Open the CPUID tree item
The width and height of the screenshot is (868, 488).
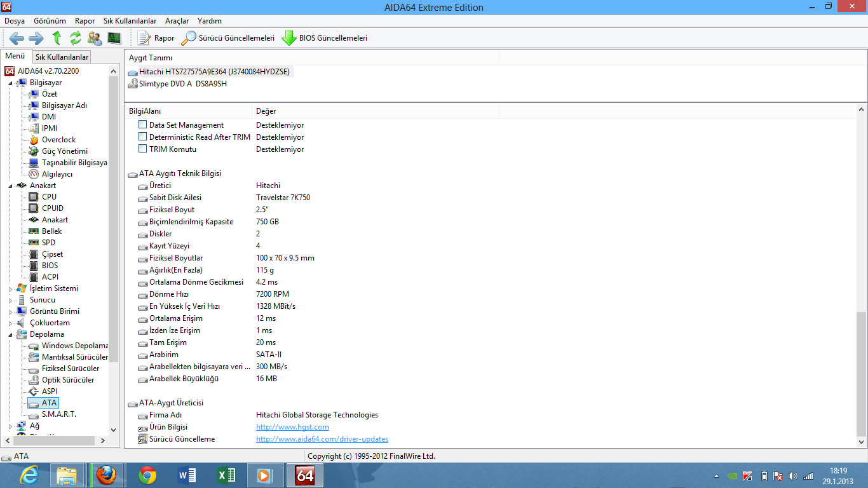pos(53,208)
